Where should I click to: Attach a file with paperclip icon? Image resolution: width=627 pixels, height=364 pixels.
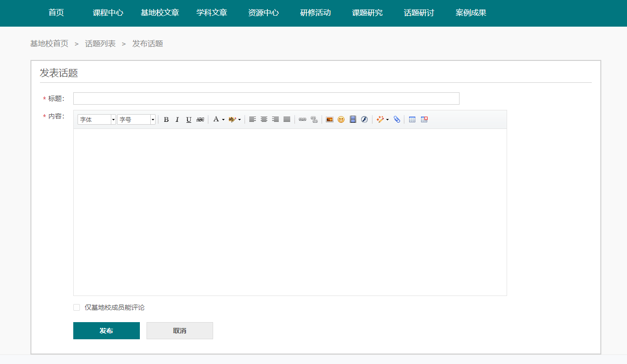pos(397,119)
